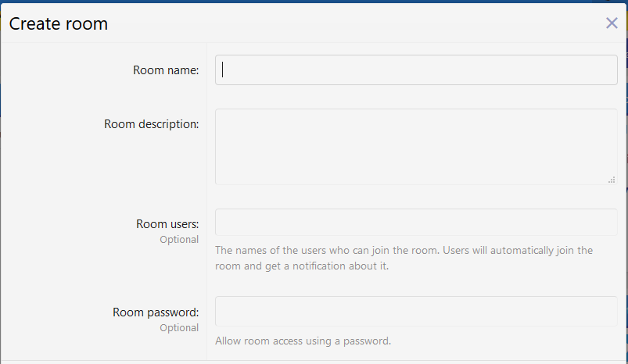This screenshot has height=364, width=628.
Task: Click "Optional" under Room password
Action: point(179,328)
